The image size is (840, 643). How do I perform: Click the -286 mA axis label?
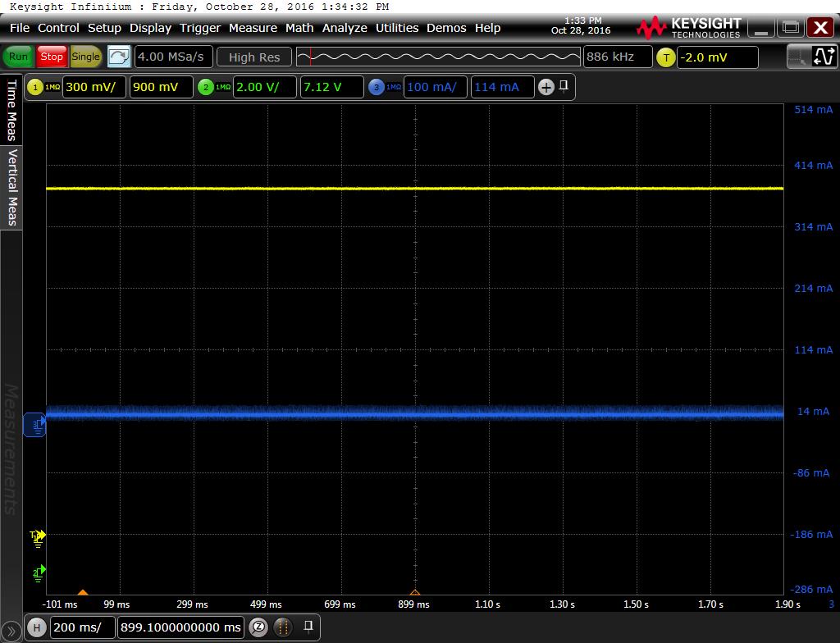(811, 590)
